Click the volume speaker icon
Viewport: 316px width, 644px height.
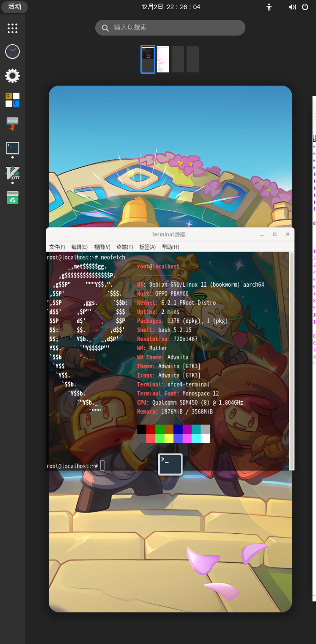click(292, 7)
